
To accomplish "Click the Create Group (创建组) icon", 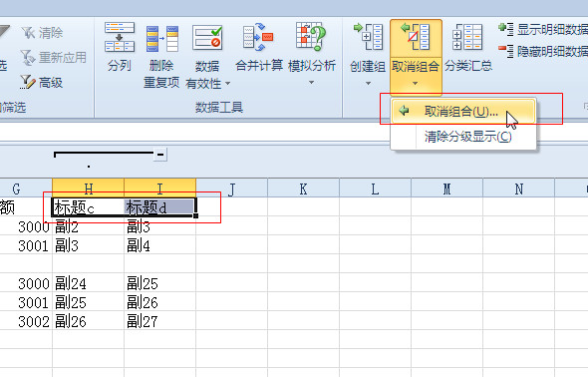I will click(368, 37).
